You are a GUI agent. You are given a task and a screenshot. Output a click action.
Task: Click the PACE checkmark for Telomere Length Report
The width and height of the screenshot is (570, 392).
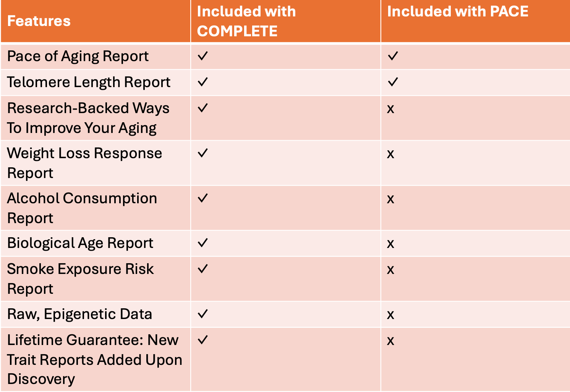point(393,82)
